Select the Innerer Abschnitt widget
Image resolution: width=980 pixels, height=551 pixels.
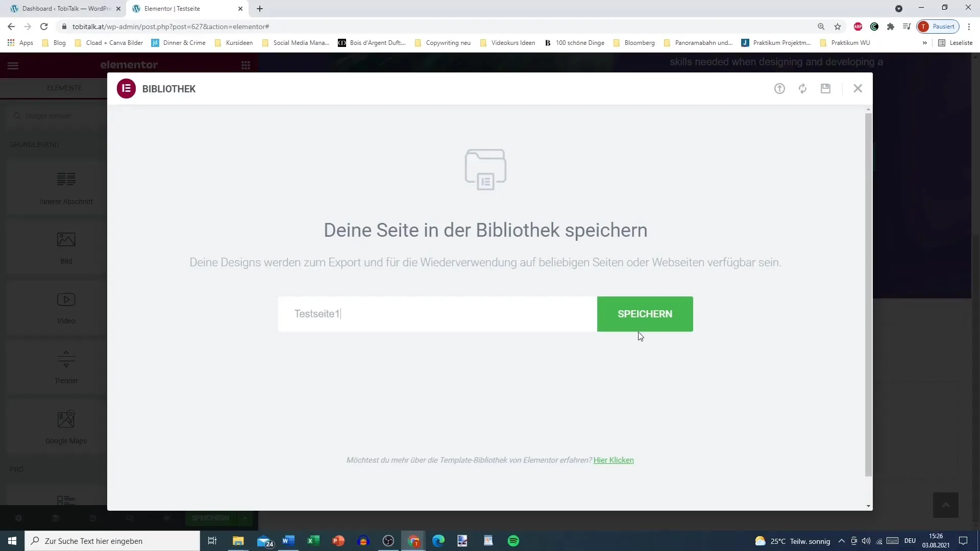[66, 188]
